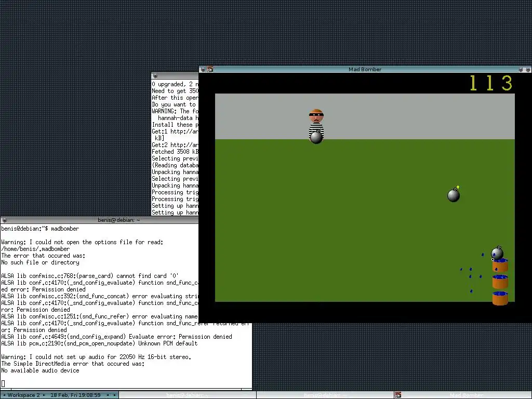The height and width of the screenshot is (399, 532).
Task: Click next window arrow after the clock
Action: pos(114,395)
